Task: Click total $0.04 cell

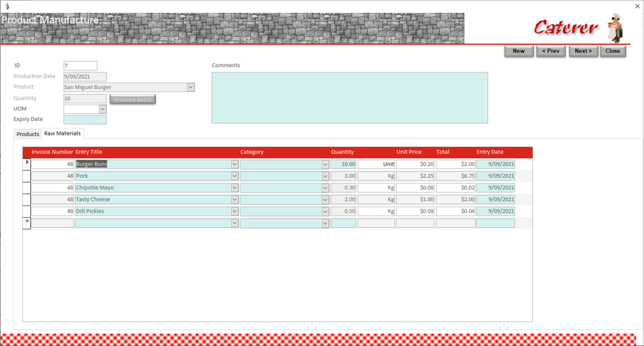Action: click(456, 211)
